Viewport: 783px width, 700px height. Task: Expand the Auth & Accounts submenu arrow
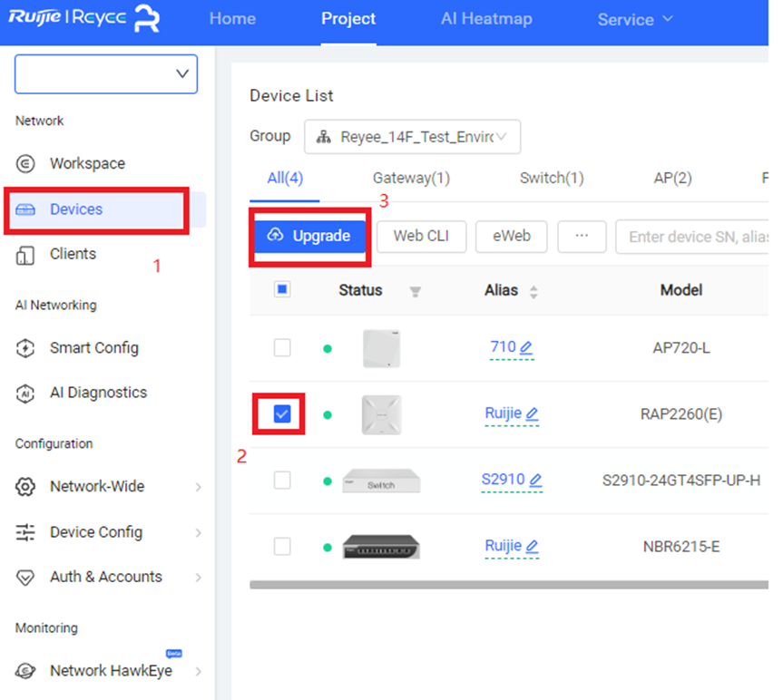click(199, 578)
